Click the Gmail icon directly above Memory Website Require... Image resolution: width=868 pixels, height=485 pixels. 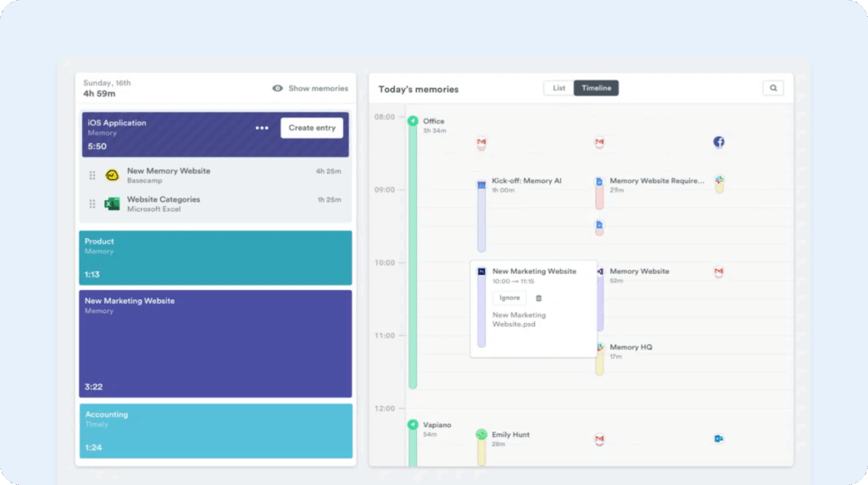pos(599,142)
